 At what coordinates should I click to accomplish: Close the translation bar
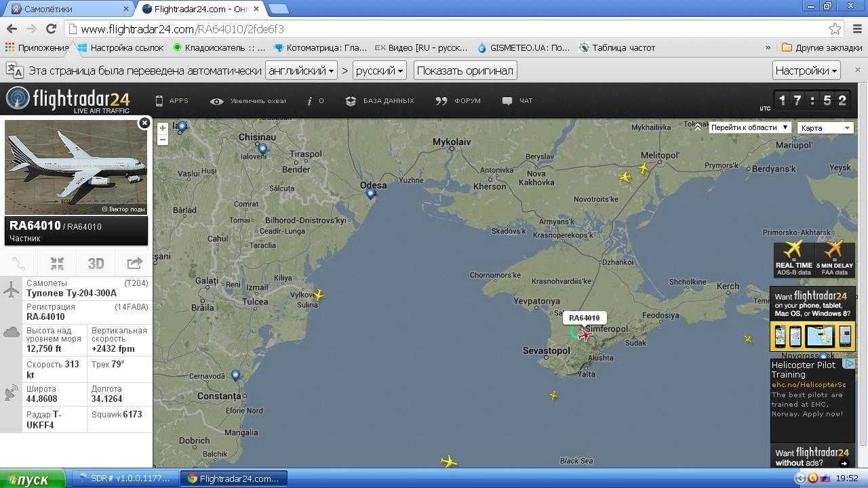[x=857, y=70]
